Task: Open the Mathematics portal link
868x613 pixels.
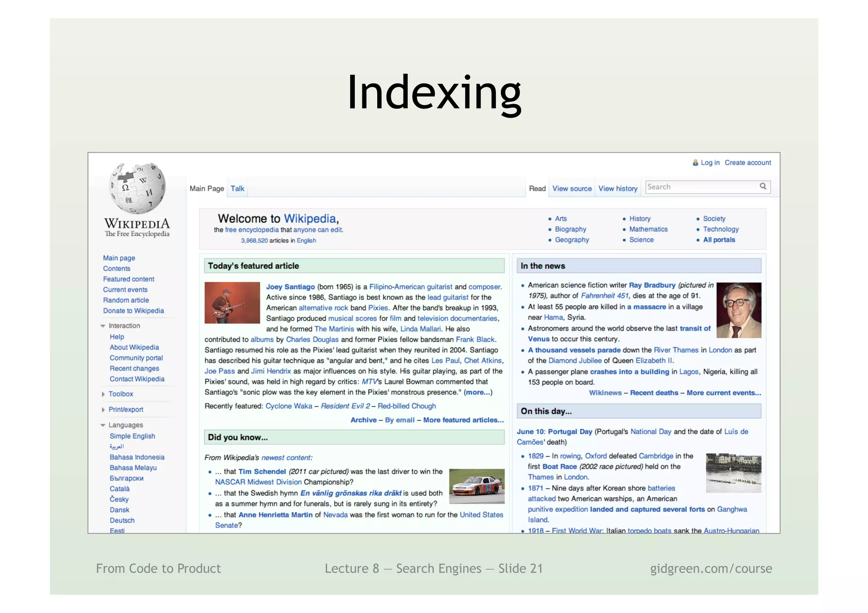Action: pos(648,229)
